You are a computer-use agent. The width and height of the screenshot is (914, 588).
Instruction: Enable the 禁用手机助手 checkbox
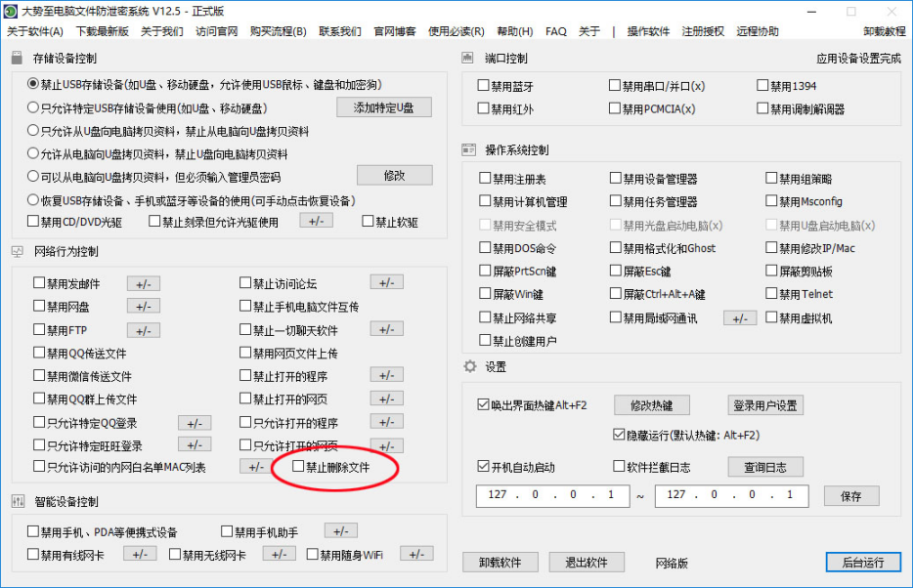coord(228,531)
